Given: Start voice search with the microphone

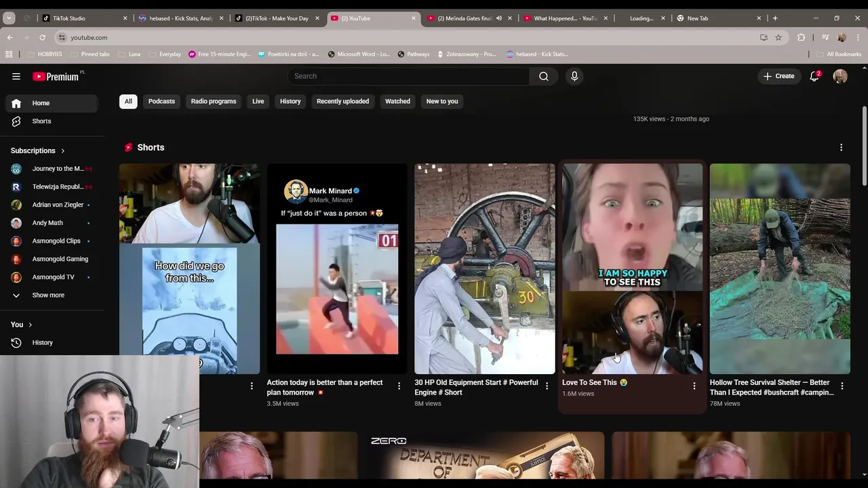Looking at the screenshot, I should tap(574, 76).
